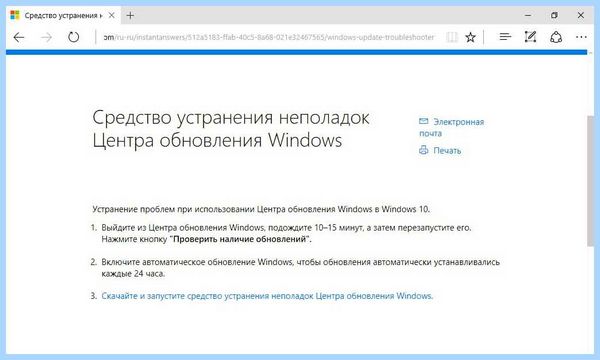Click text 'Устранение проблем при использовании'
This screenshot has width=600, height=360.
click(173, 209)
